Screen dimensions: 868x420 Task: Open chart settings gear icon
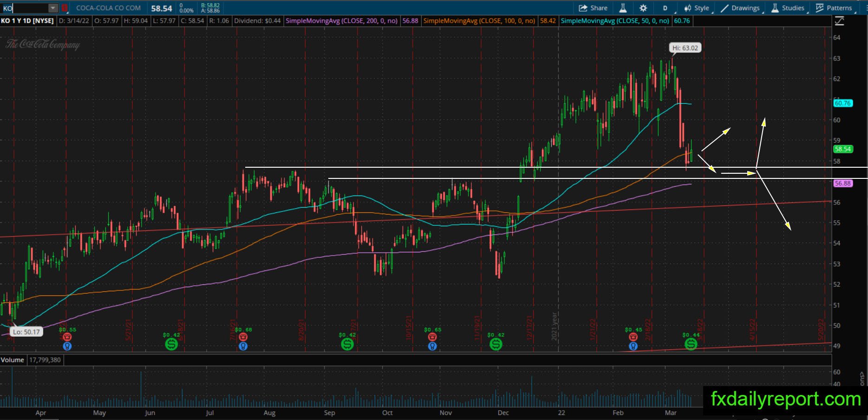(643, 8)
